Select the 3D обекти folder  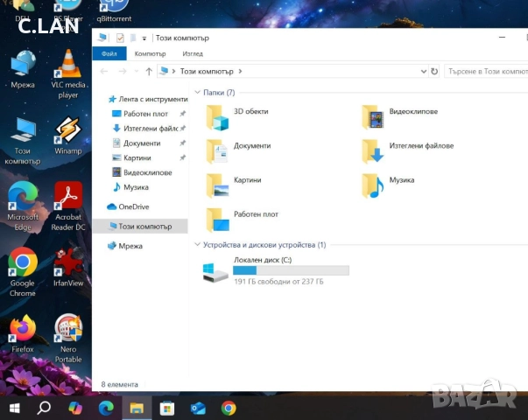(237, 117)
